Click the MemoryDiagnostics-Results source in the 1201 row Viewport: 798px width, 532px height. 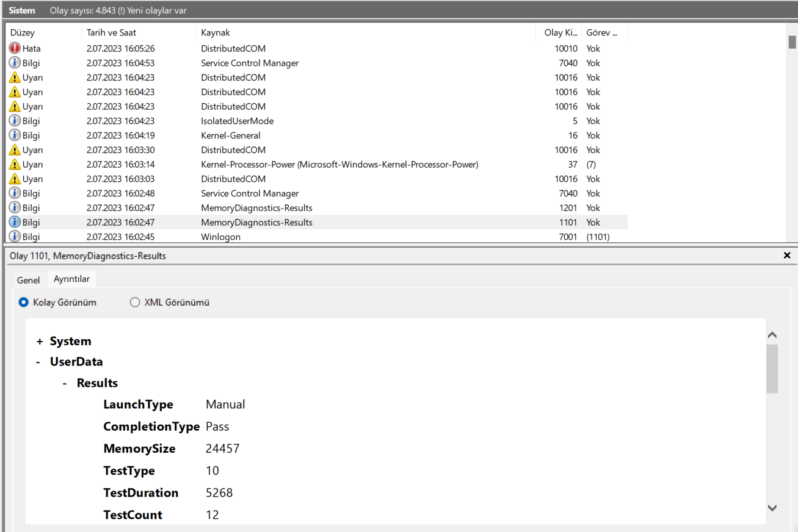click(257, 208)
